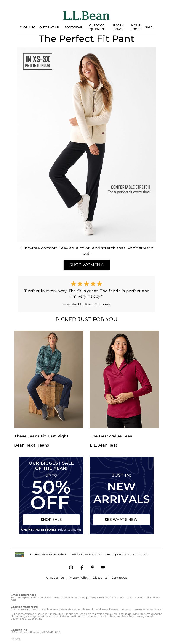Open the BeanFlex Jeans link
The image size is (173, 644).
(32, 445)
